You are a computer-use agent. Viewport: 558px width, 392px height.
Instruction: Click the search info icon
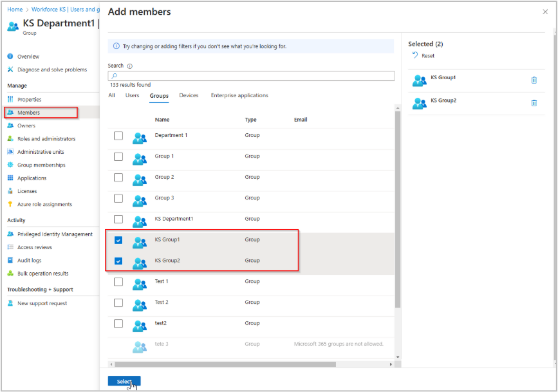point(129,66)
